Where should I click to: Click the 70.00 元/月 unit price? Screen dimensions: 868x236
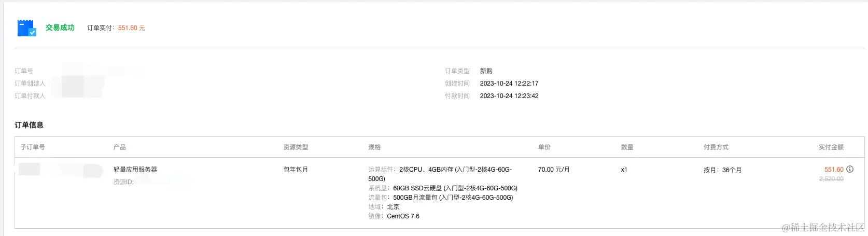tap(554, 170)
